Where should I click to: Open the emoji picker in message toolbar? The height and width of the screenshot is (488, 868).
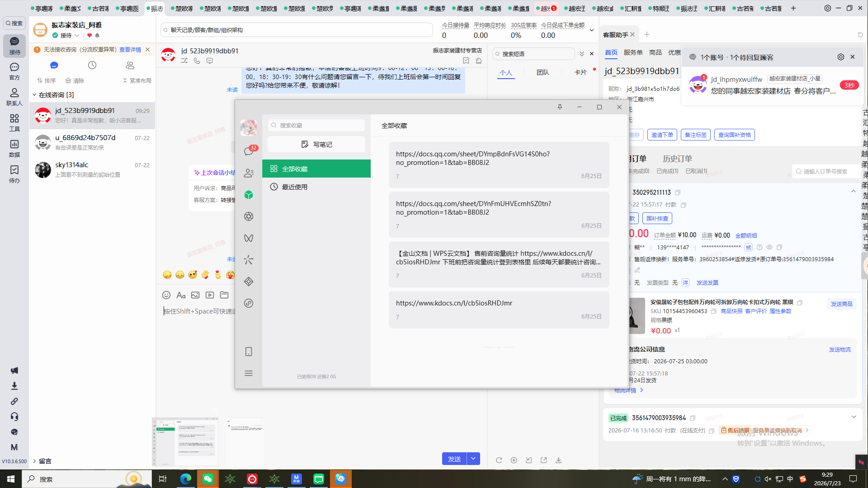pos(166,295)
